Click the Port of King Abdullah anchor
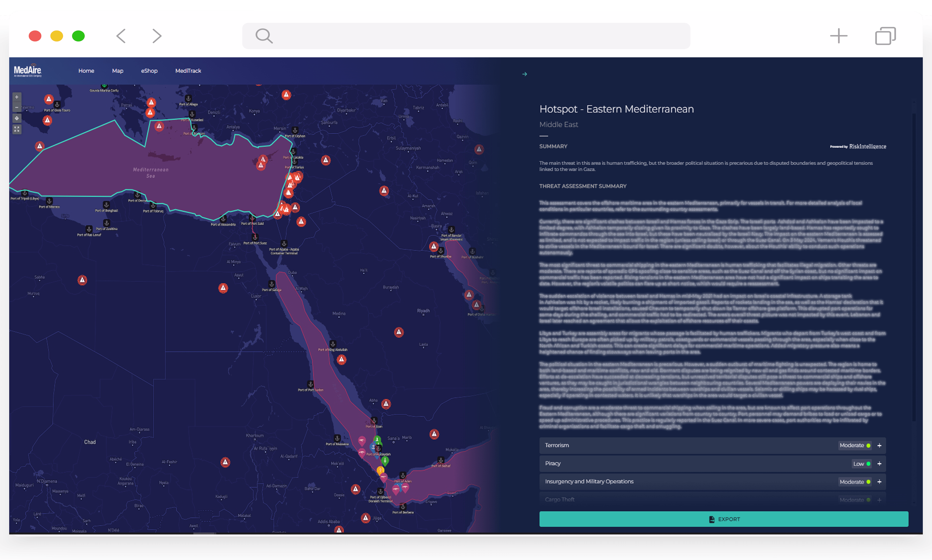Image resolution: width=932 pixels, height=560 pixels. (333, 344)
